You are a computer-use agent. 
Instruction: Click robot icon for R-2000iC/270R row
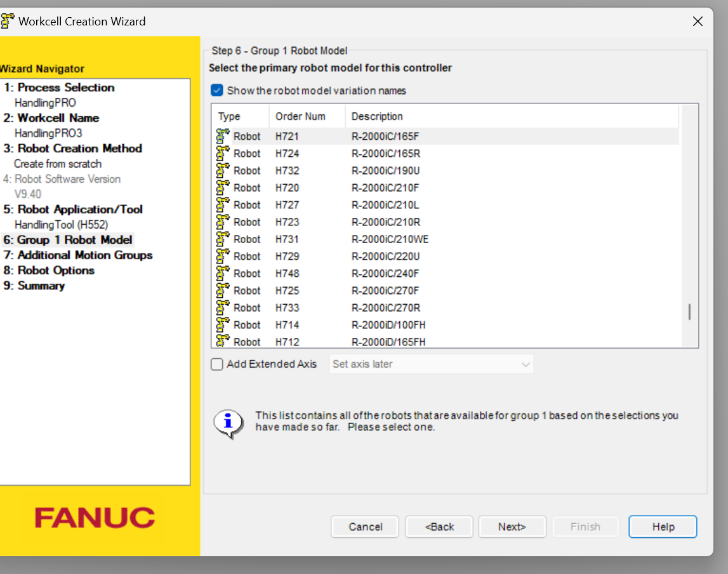223,308
